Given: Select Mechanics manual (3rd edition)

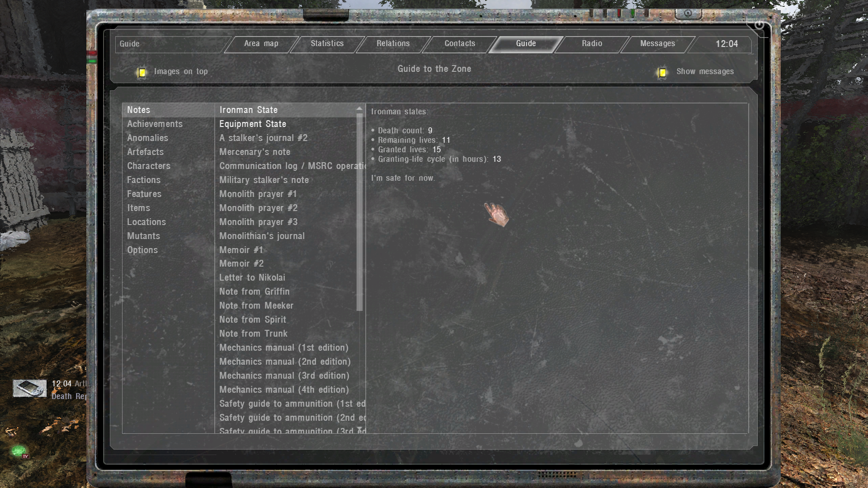Looking at the screenshot, I should 286,376.
